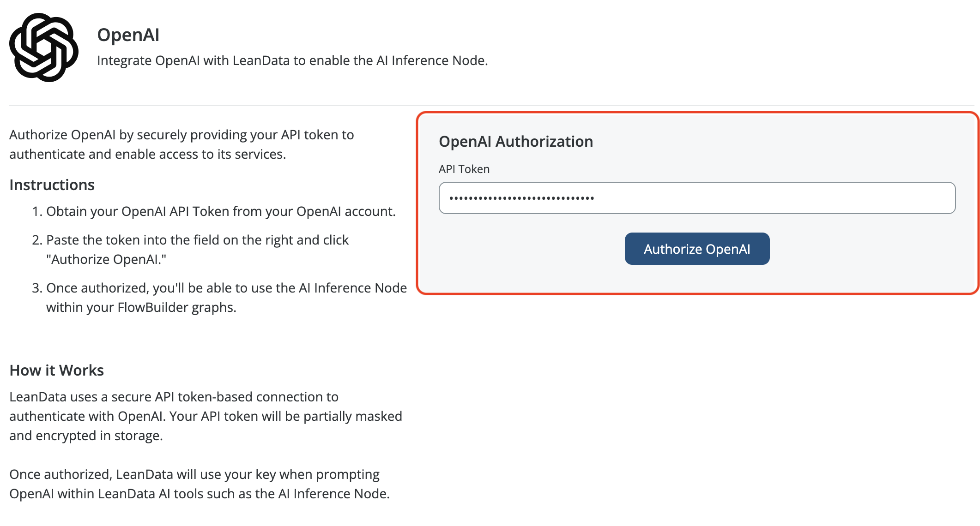Click the "API Token" field label

[x=464, y=169]
